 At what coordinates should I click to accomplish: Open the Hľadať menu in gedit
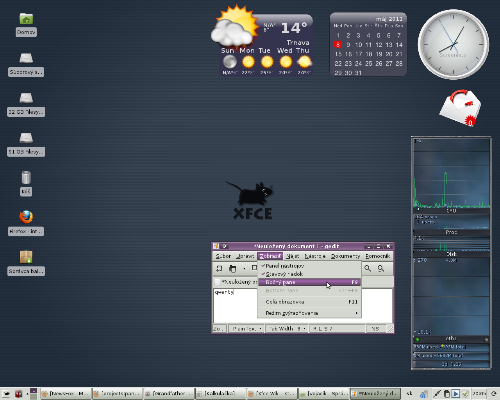pos(293,256)
